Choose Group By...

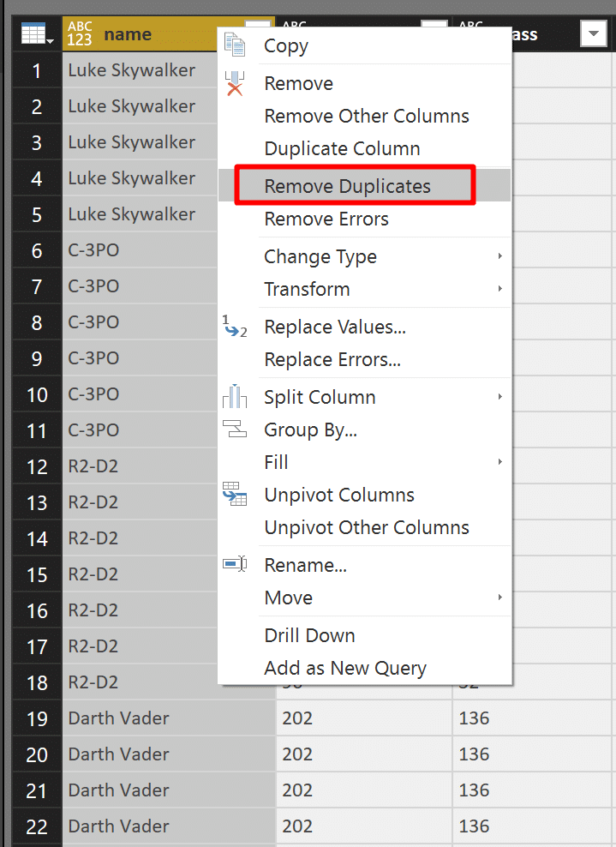pyautogui.click(x=364, y=430)
